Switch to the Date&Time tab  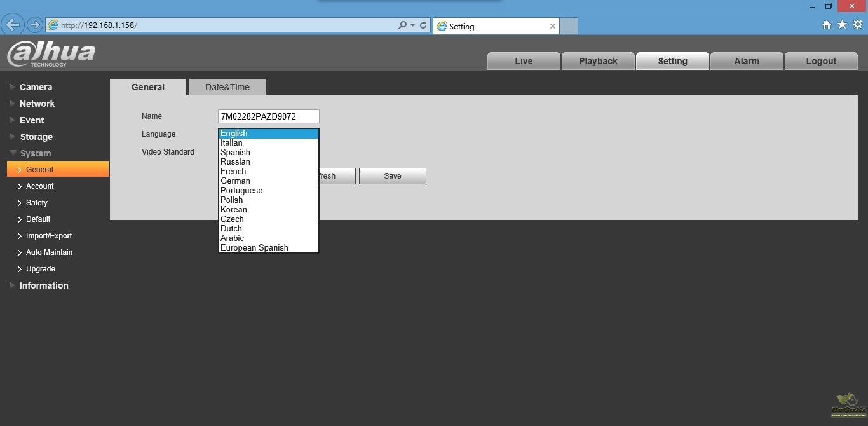click(227, 87)
